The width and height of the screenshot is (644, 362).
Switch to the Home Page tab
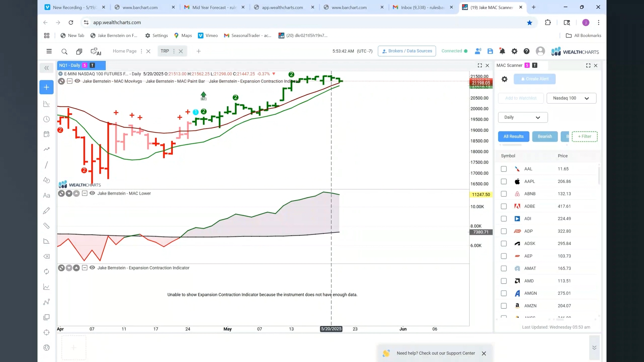point(124,51)
